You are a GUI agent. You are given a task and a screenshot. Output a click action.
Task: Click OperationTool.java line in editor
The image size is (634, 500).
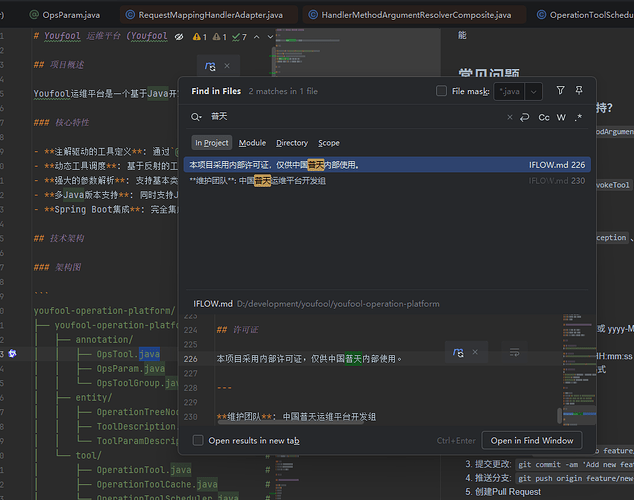[144, 470]
